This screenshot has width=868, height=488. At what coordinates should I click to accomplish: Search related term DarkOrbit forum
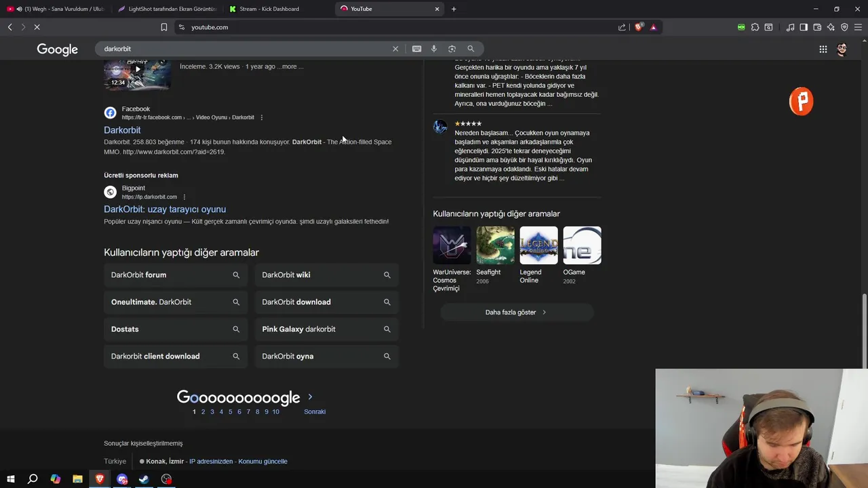point(176,274)
